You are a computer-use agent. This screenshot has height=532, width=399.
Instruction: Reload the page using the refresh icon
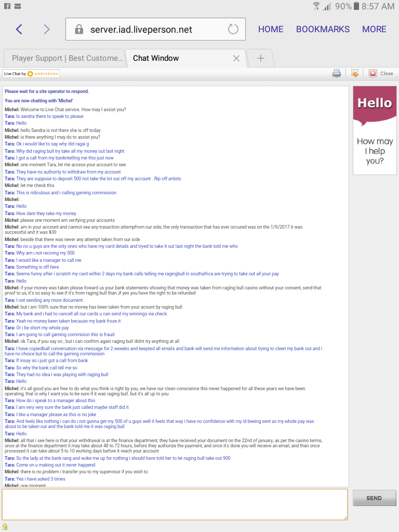coord(233,29)
